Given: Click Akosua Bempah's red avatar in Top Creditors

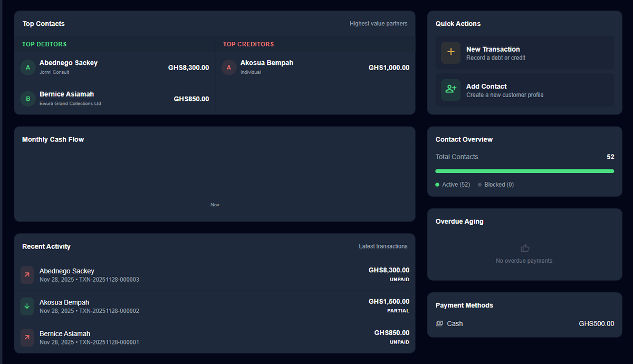Looking at the screenshot, I should point(228,67).
